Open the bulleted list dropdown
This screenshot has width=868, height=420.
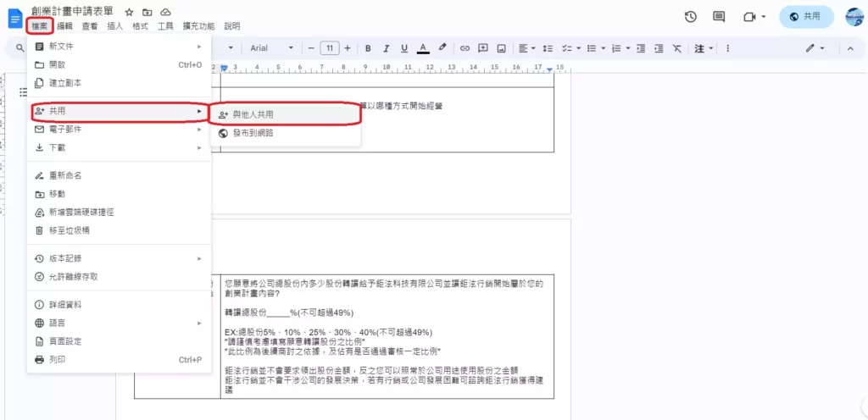596,48
